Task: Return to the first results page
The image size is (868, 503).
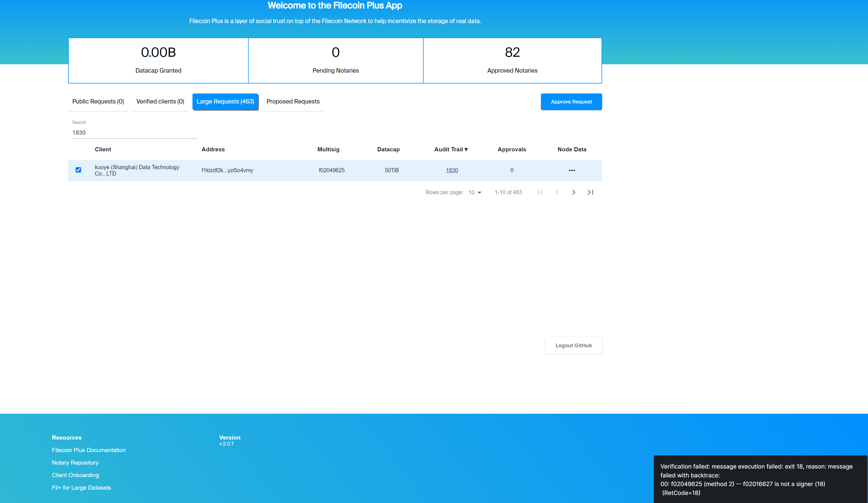Action: [540, 192]
